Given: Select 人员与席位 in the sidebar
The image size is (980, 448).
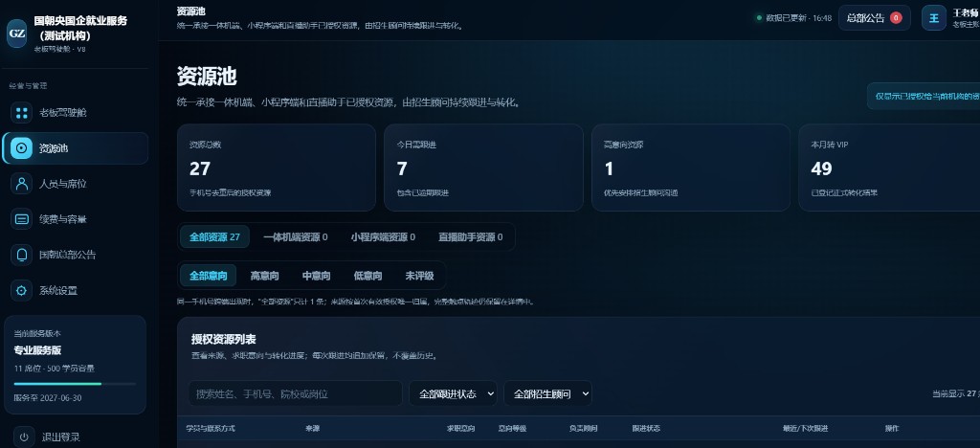Looking at the screenshot, I should (x=76, y=184).
